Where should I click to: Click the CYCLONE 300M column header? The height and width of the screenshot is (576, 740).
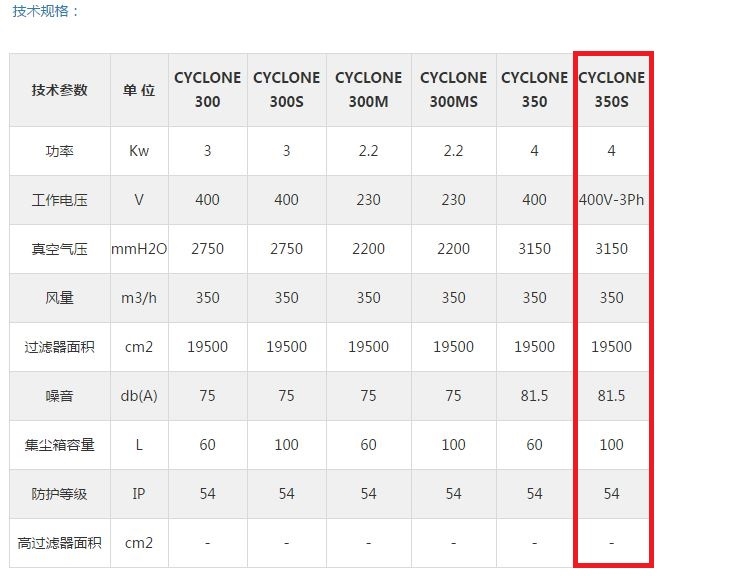369,90
